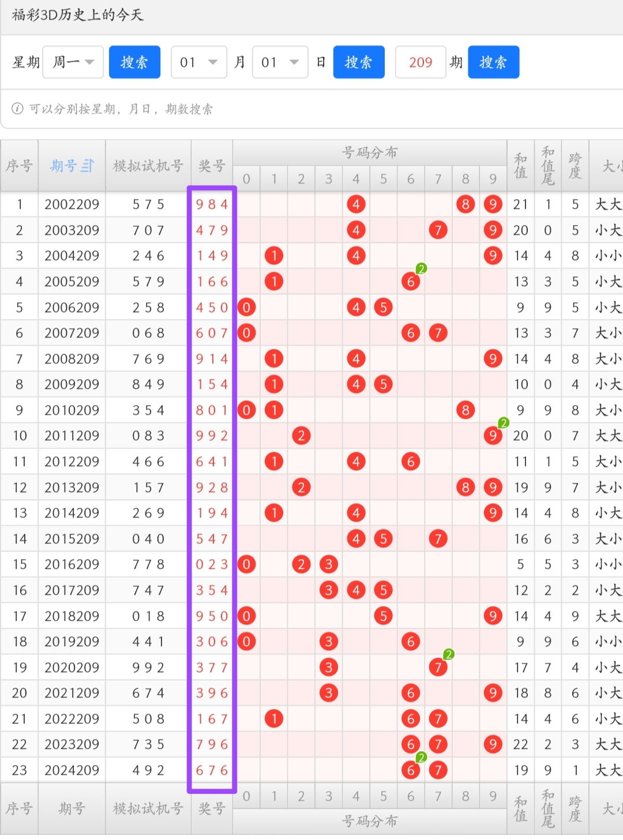The image size is (623, 840).
Task: Select period number 2024209 in last row
Action: 72,770
